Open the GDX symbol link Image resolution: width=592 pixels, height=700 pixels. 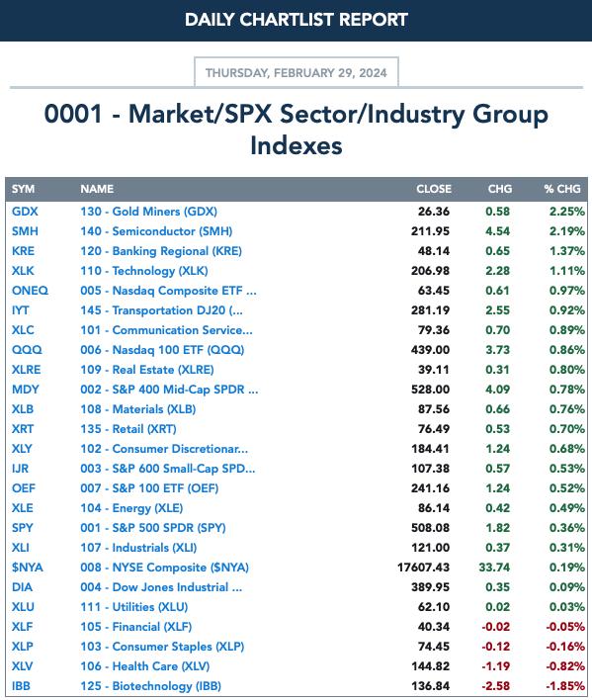(25, 212)
